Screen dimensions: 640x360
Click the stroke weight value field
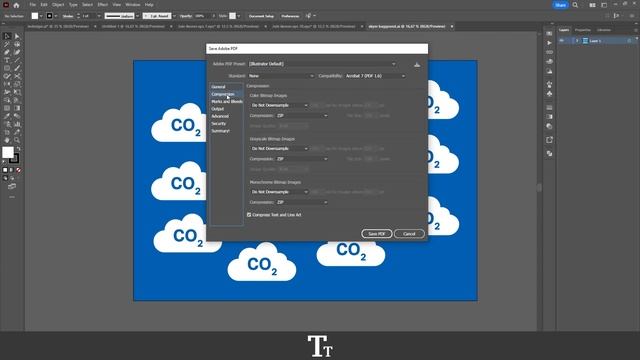click(x=88, y=16)
